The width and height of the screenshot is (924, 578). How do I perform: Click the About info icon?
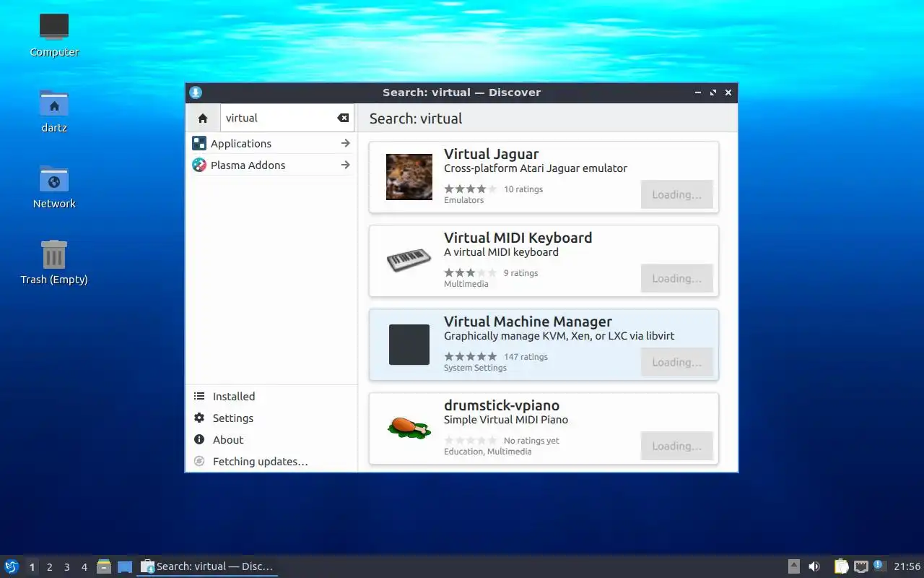pyautogui.click(x=199, y=439)
